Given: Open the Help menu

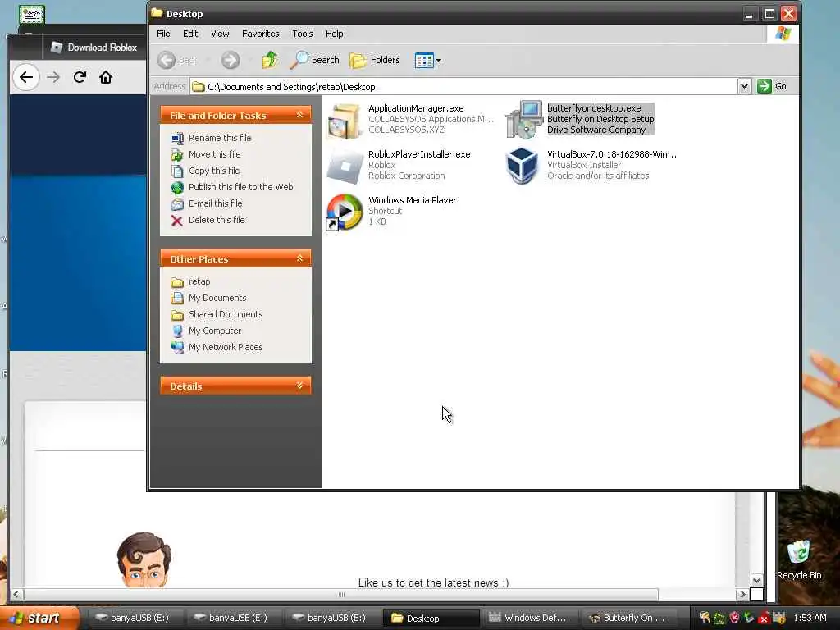Looking at the screenshot, I should click(335, 34).
